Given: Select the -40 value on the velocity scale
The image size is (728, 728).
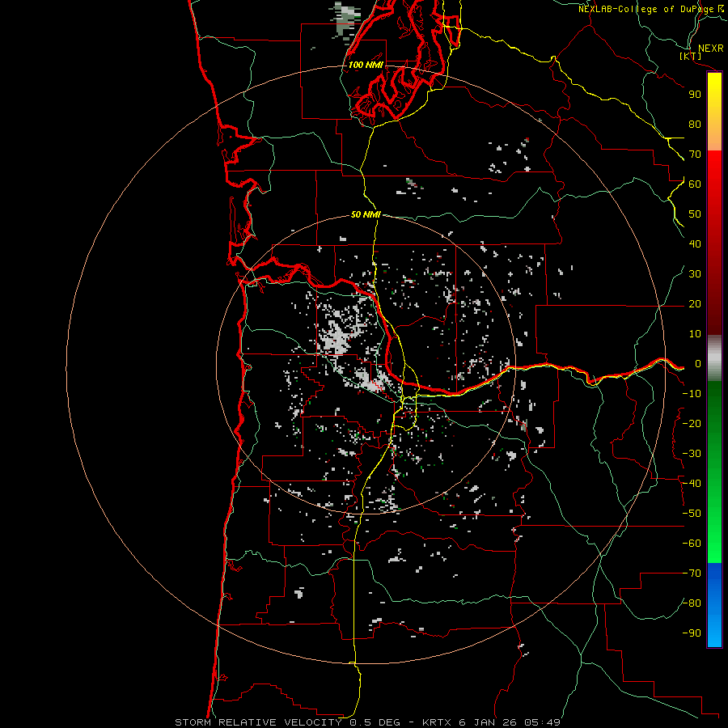Looking at the screenshot, I should point(692,484).
